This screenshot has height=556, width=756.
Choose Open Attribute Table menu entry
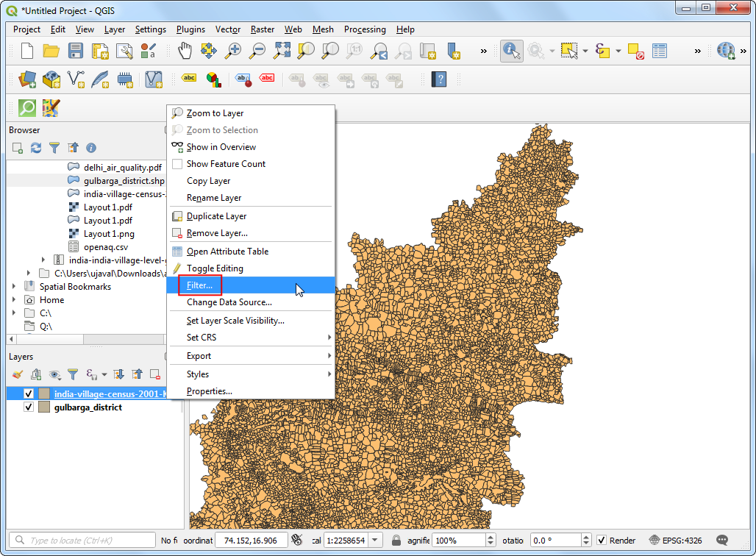(251, 252)
